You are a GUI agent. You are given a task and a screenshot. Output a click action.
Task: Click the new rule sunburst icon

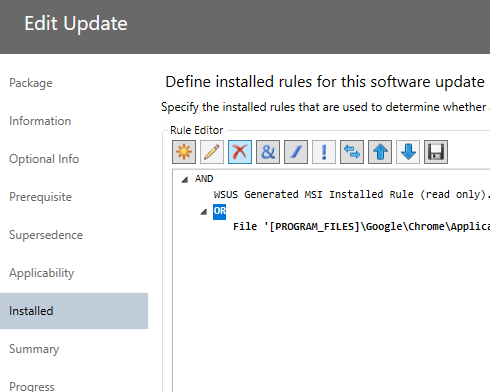tap(184, 152)
